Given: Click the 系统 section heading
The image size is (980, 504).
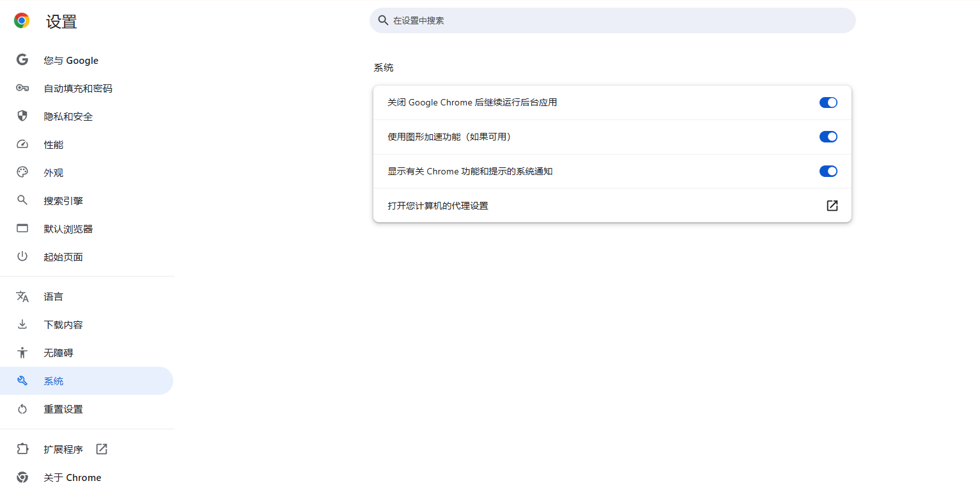Looking at the screenshot, I should point(384,67).
